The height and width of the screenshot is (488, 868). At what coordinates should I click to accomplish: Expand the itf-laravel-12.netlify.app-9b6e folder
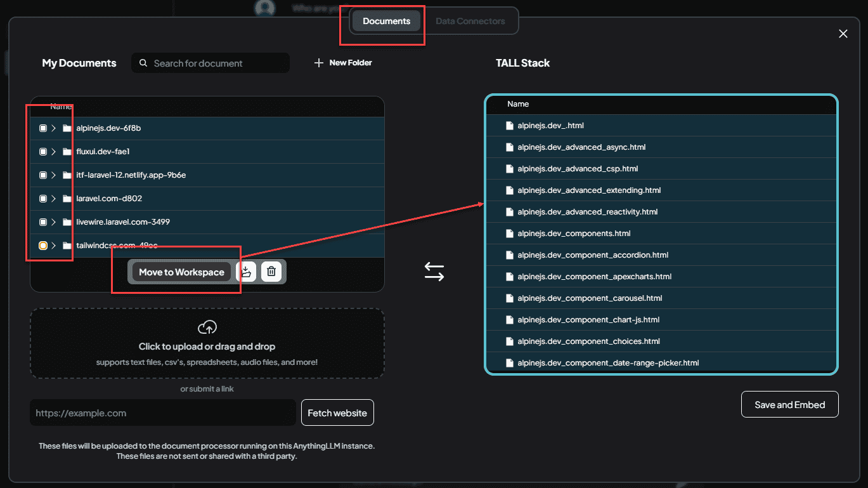[54, 175]
